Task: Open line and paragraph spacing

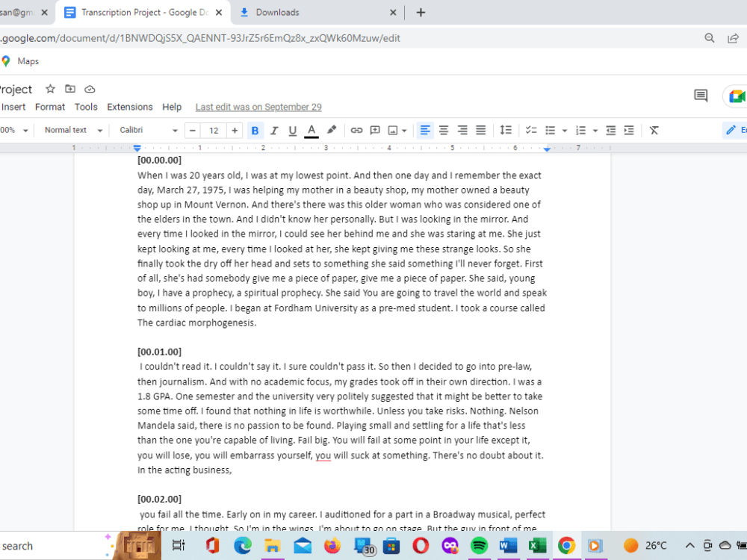Action: [506, 130]
